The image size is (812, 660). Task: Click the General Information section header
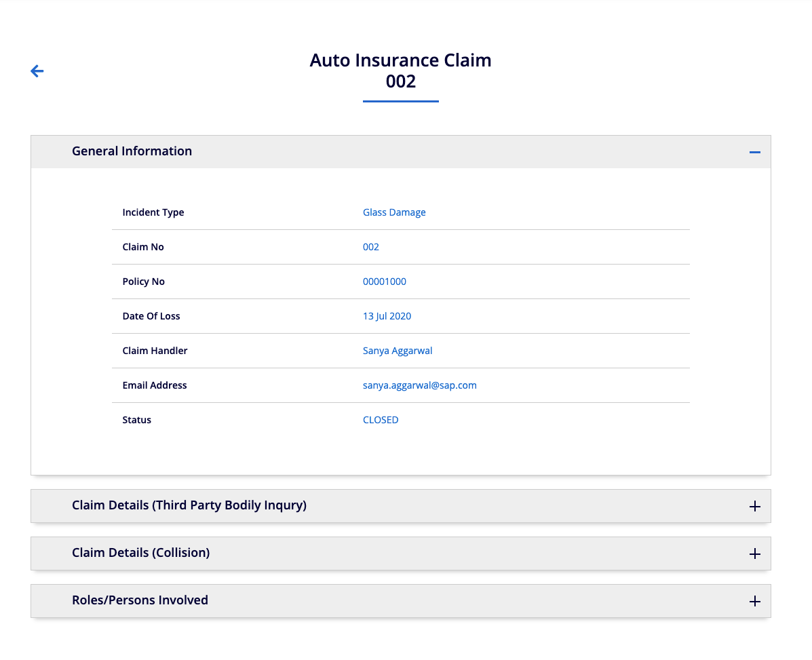(132, 151)
